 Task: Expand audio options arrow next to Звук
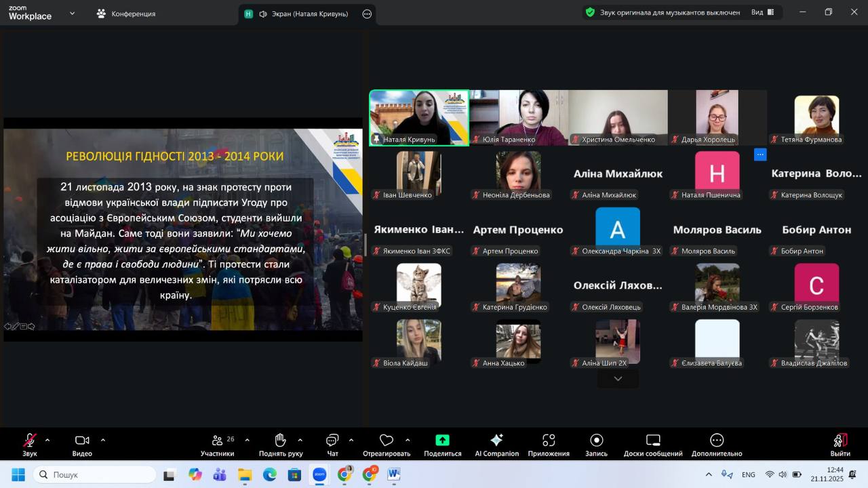coord(47,440)
